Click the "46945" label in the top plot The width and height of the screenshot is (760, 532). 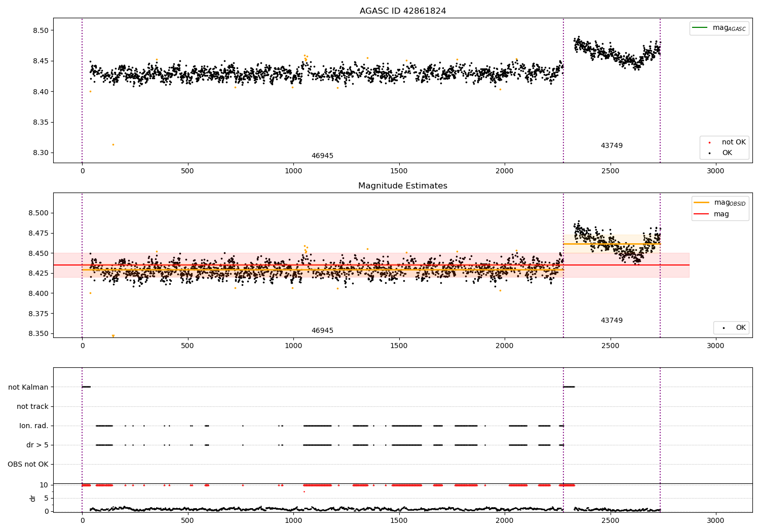click(x=322, y=156)
